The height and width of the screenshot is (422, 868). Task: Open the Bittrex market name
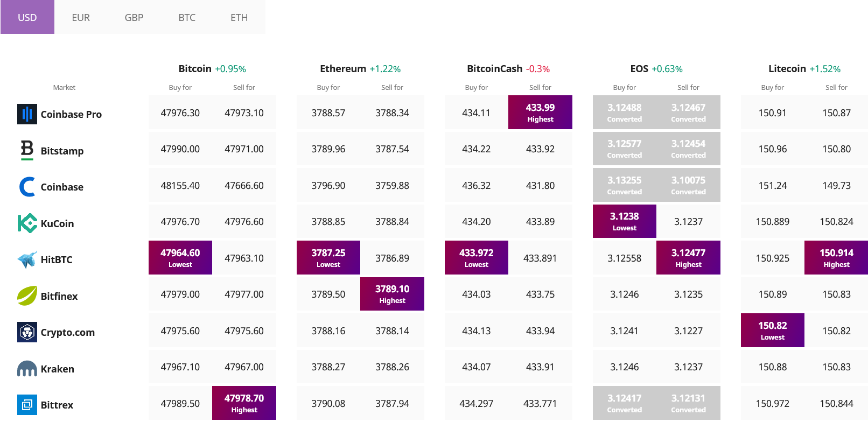(57, 405)
